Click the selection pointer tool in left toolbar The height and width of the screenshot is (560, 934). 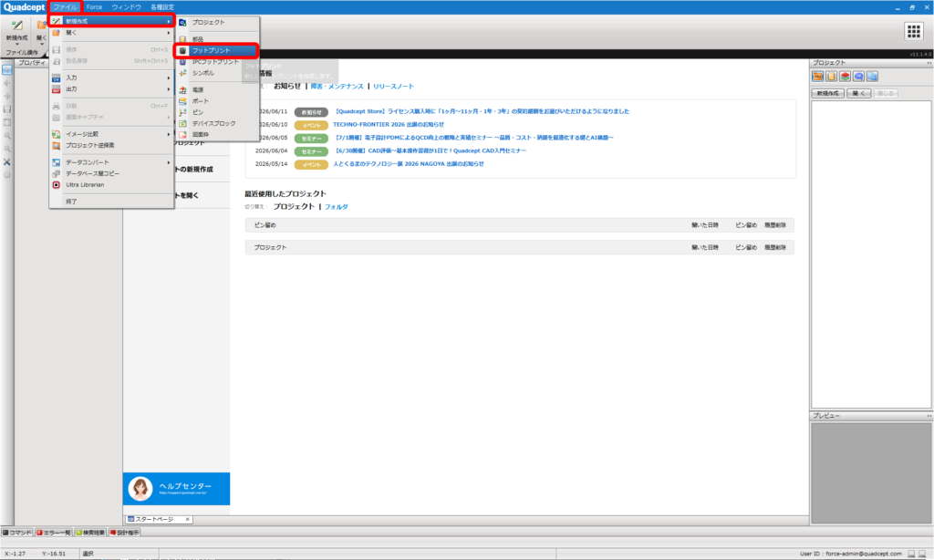tap(7, 70)
